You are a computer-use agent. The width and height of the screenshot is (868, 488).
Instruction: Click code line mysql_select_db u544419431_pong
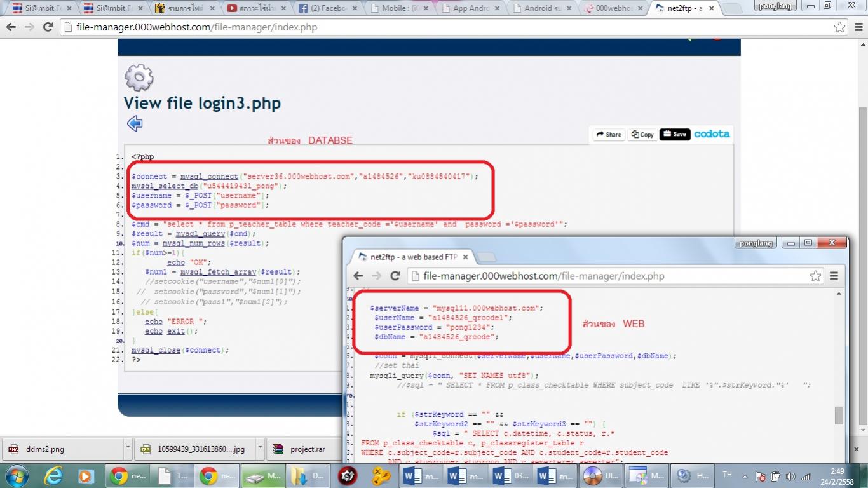(209, 186)
